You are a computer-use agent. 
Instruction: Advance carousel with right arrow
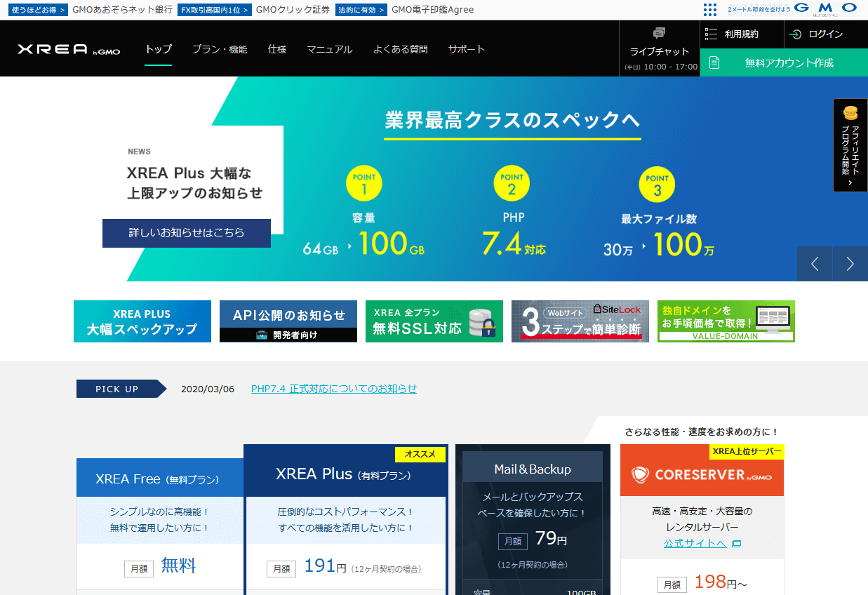coord(850,264)
